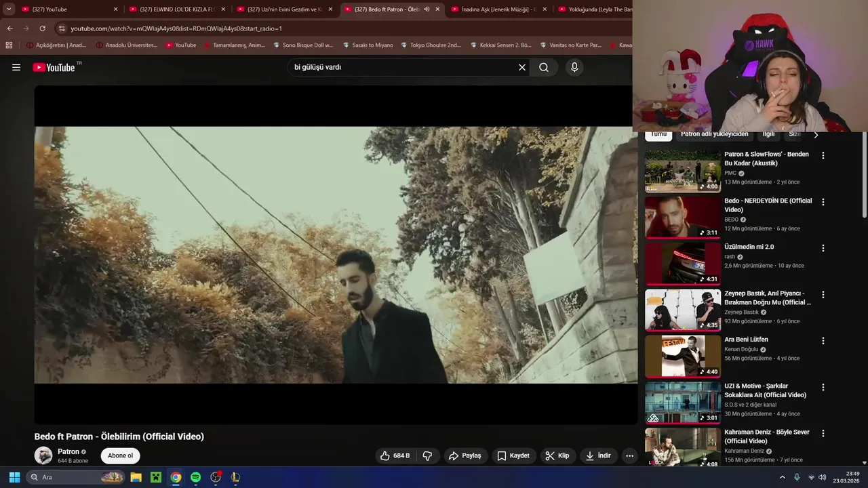This screenshot has height=488, width=868.
Task: Open Vanitas no Karte bookmark
Action: (x=570, y=45)
